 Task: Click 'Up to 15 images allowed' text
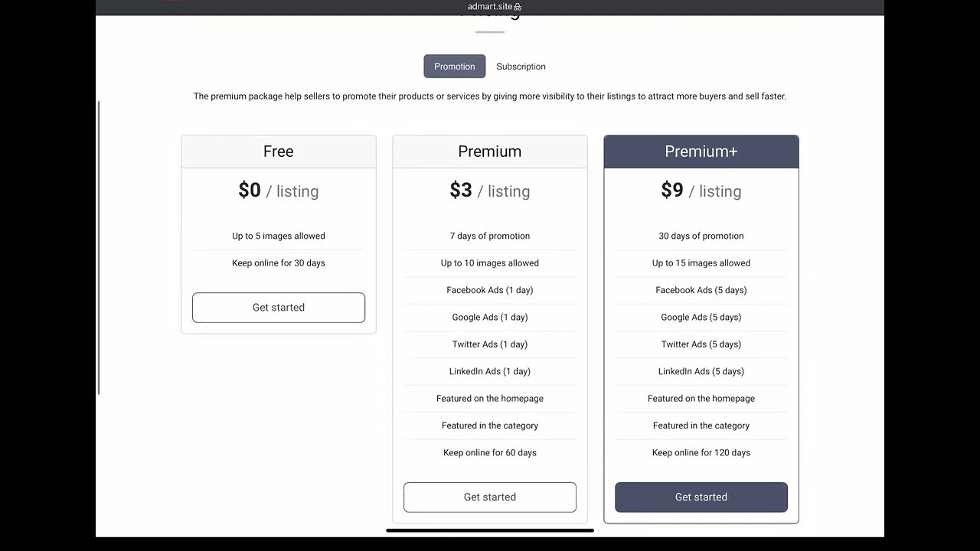point(701,263)
